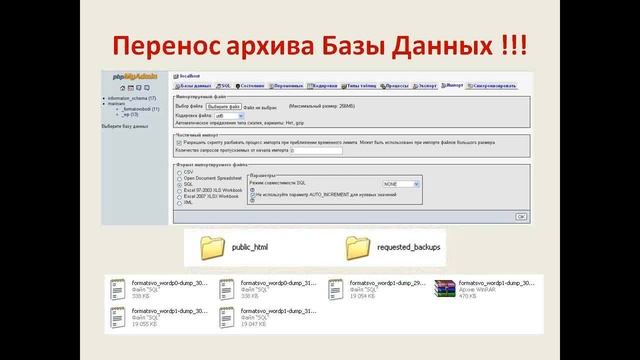Toggle the AUTO_INCREMENT zero values checkbox
640x360 pixels.
coord(252,195)
